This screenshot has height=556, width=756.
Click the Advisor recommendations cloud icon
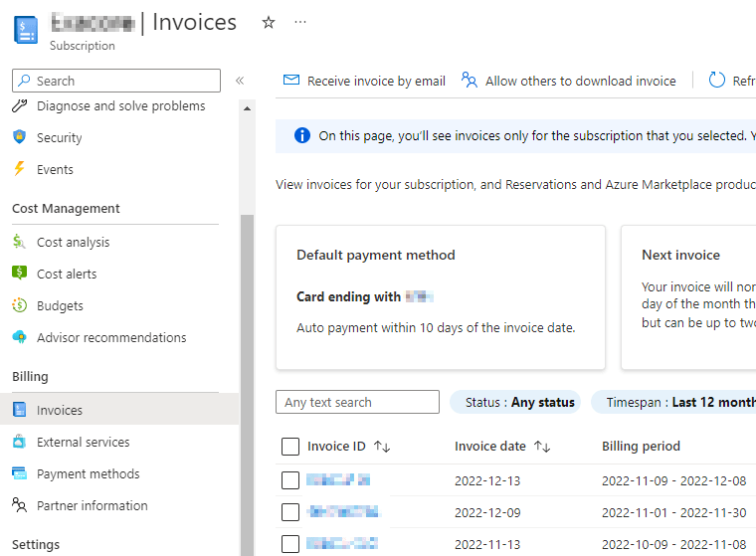19,336
